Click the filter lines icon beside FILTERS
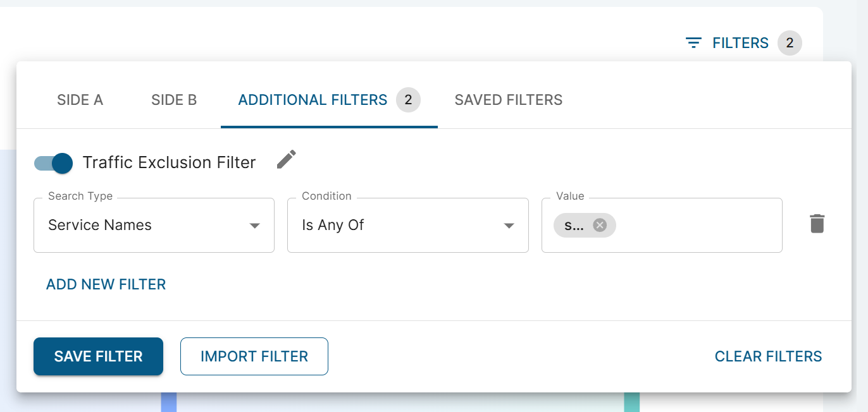 tap(694, 43)
